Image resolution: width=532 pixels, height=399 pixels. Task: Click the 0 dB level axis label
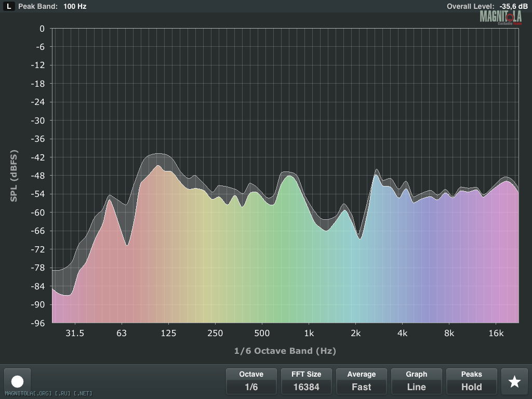click(x=42, y=29)
